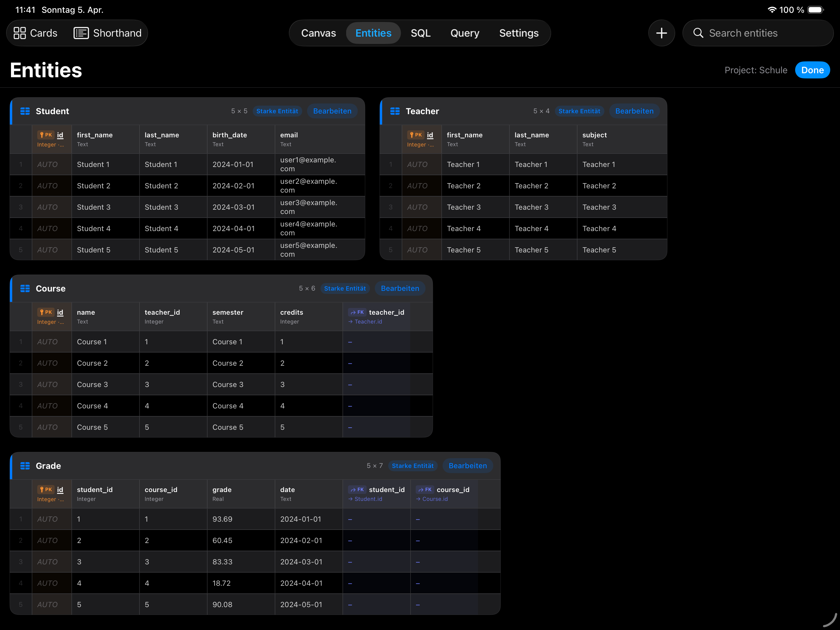Go to the Query tab

click(465, 33)
